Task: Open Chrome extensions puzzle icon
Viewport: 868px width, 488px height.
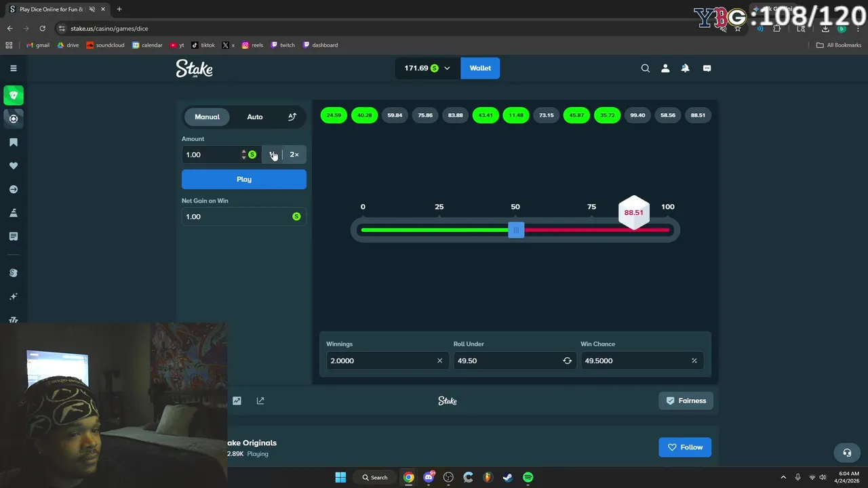Action: tap(777, 28)
